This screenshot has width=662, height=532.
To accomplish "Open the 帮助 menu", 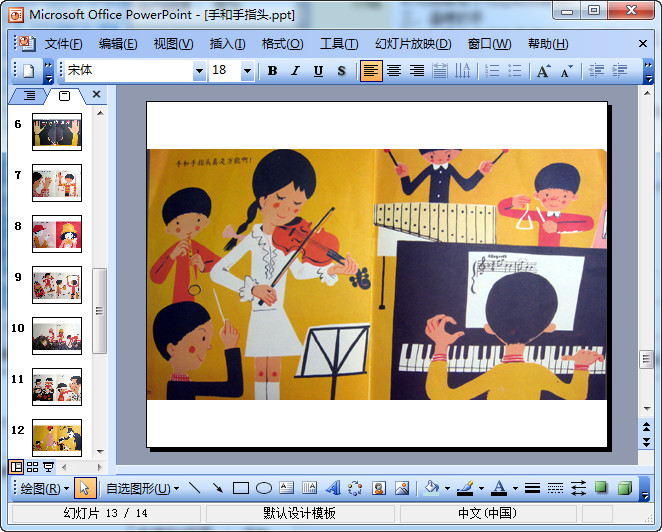I will coord(548,44).
